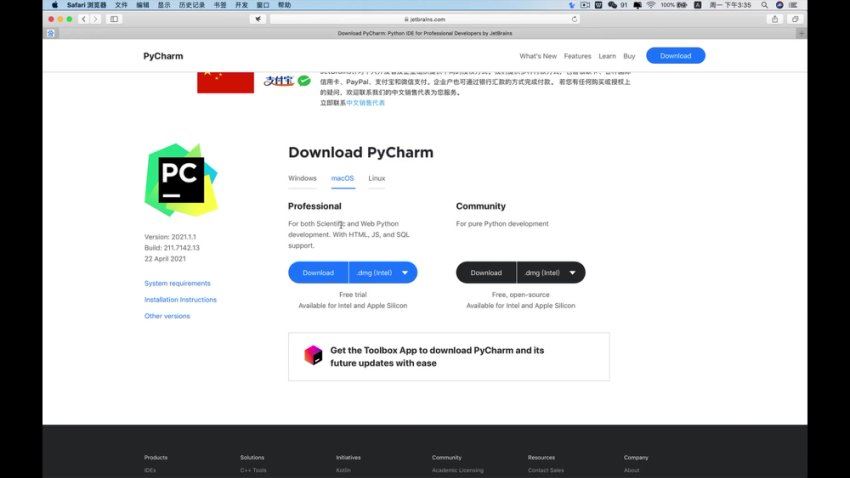Click the Safari back arrow
The width and height of the screenshot is (850, 478).
(x=83, y=19)
